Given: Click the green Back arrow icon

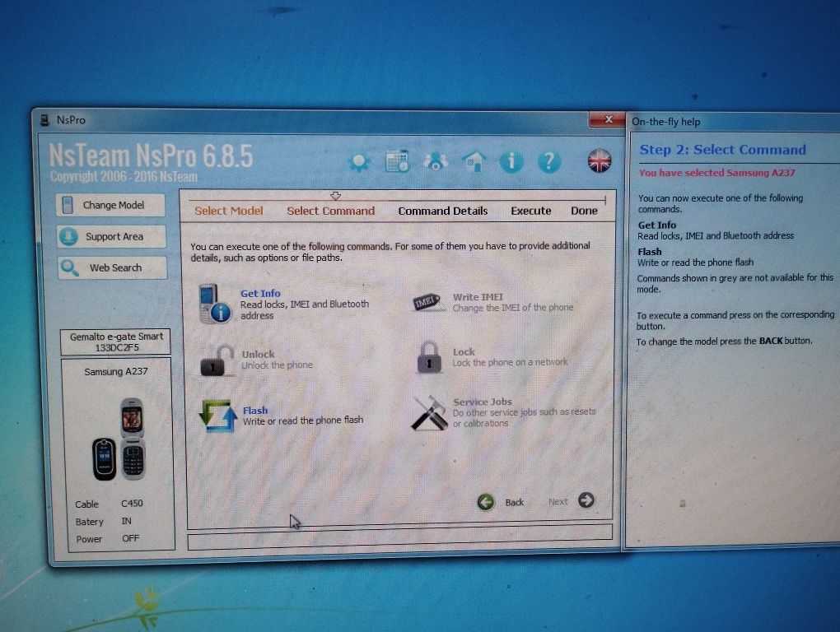Looking at the screenshot, I should tap(486, 502).
